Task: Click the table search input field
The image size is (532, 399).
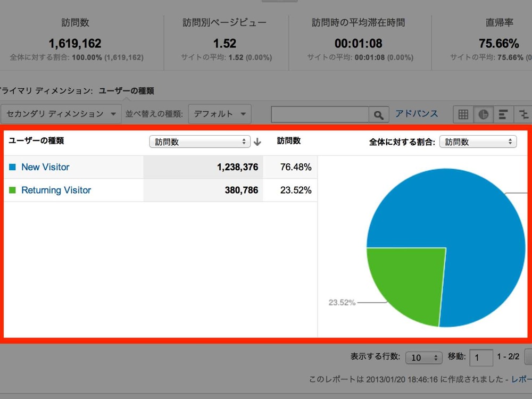Action: pyautogui.click(x=320, y=115)
